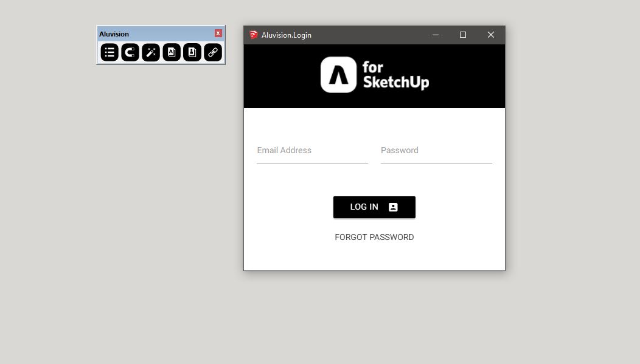This screenshot has width=640, height=364.
Task: Close the Aluvision.Login window
Action: pos(491,35)
